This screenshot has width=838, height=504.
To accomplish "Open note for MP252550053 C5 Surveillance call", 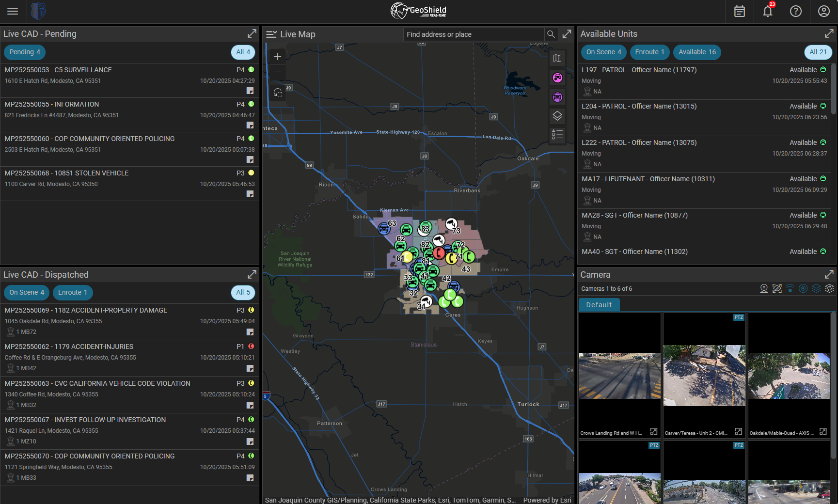I will (x=250, y=91).
